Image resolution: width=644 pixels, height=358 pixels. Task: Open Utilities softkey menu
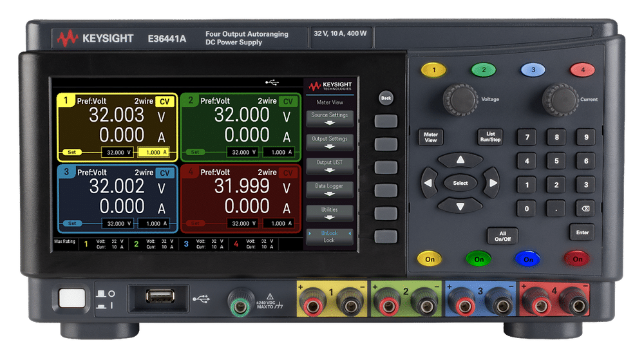pos(329,213)
